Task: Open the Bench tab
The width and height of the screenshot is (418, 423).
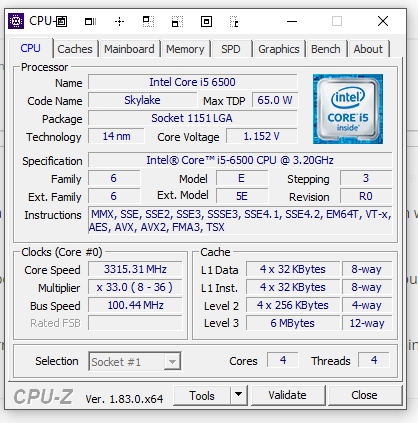Action: (326, 49)
